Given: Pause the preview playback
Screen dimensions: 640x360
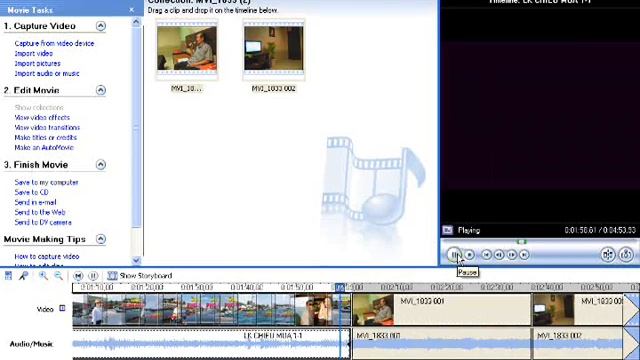Looking at the screenshot, I should 454,255.
